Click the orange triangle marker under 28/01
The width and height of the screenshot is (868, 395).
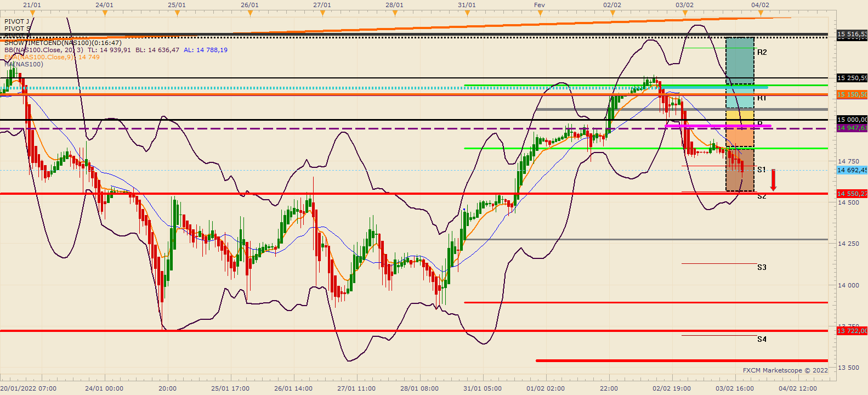pos(394,12)
